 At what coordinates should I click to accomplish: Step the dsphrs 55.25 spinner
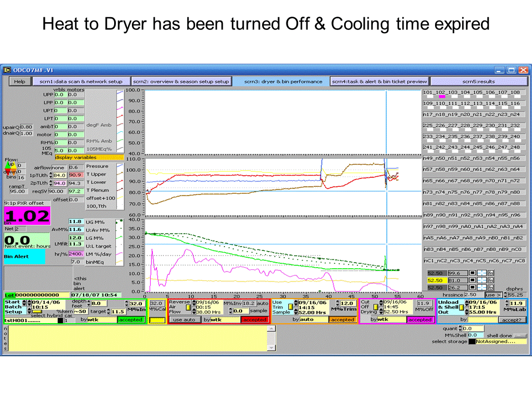coord(505,295)
